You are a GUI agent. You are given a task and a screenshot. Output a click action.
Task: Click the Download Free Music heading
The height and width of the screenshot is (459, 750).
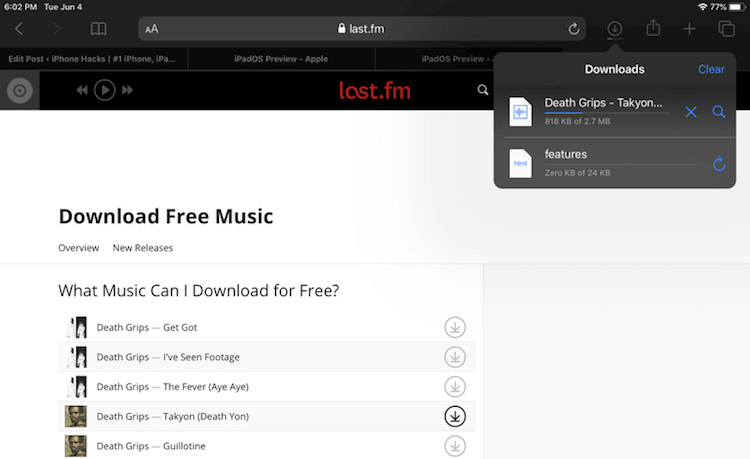tap(166, 216)
